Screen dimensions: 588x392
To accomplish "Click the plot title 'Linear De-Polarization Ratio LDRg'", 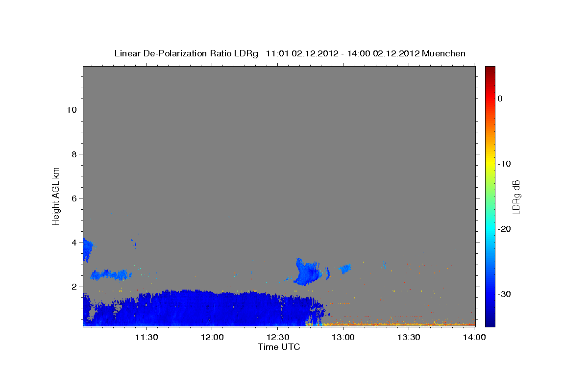I will point(186,53).
